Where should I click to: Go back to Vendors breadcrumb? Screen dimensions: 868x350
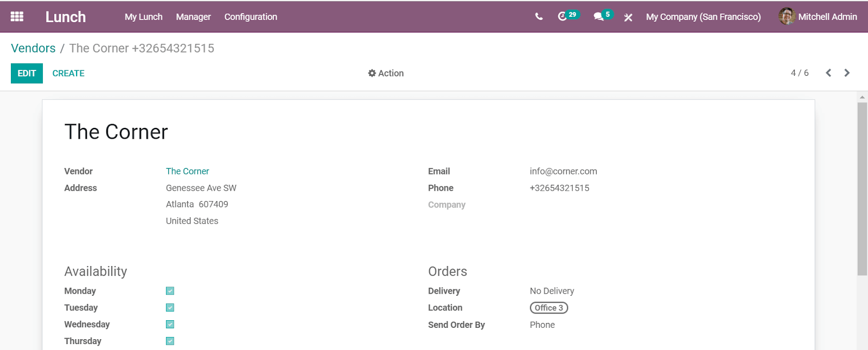pyautogui.click(x=33, y=48)
